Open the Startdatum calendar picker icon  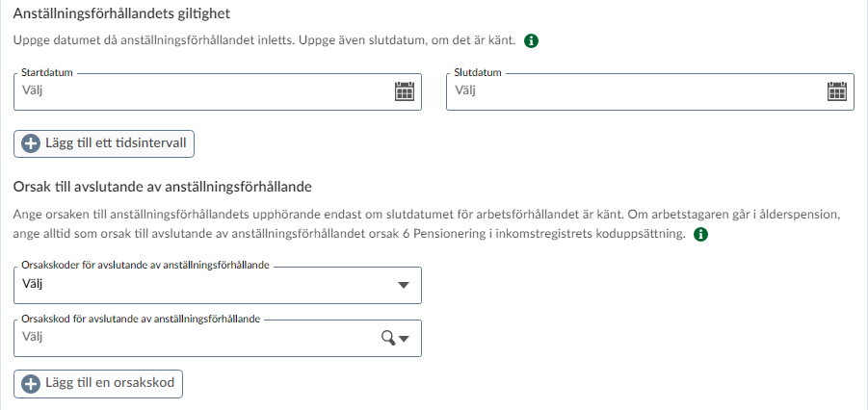(404, 91)
